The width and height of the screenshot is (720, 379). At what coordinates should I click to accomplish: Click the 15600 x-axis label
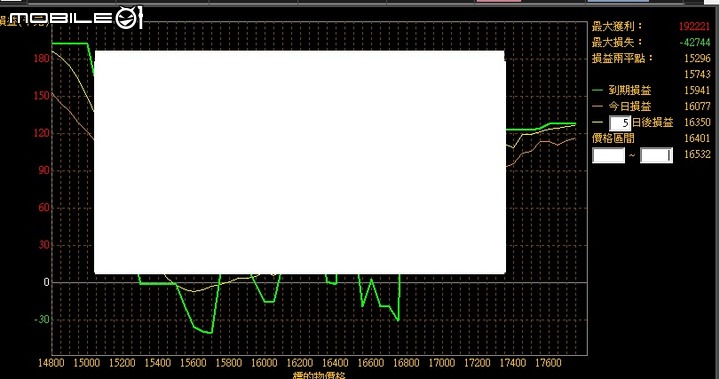tap(193, 363)
